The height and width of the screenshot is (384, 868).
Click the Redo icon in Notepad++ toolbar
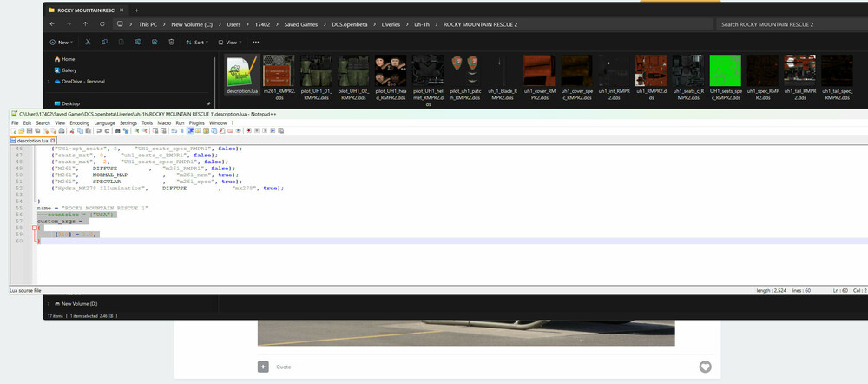pos(107,131)
